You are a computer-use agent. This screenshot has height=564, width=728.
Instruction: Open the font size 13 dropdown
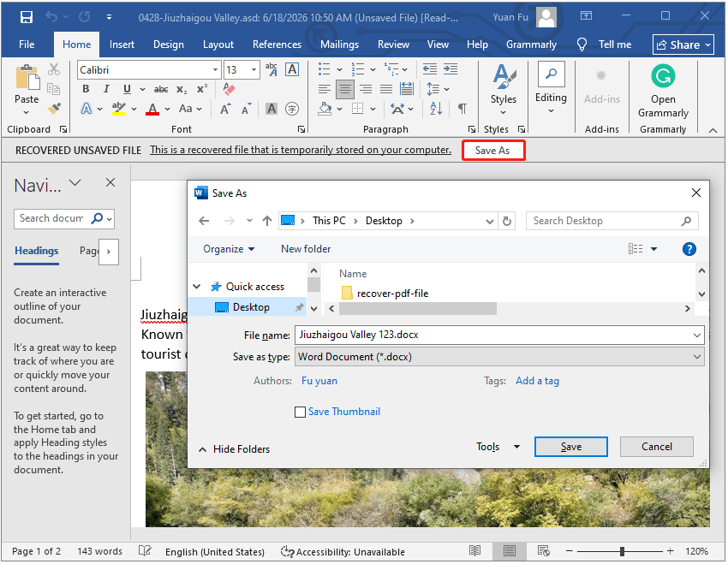[254, 70]
